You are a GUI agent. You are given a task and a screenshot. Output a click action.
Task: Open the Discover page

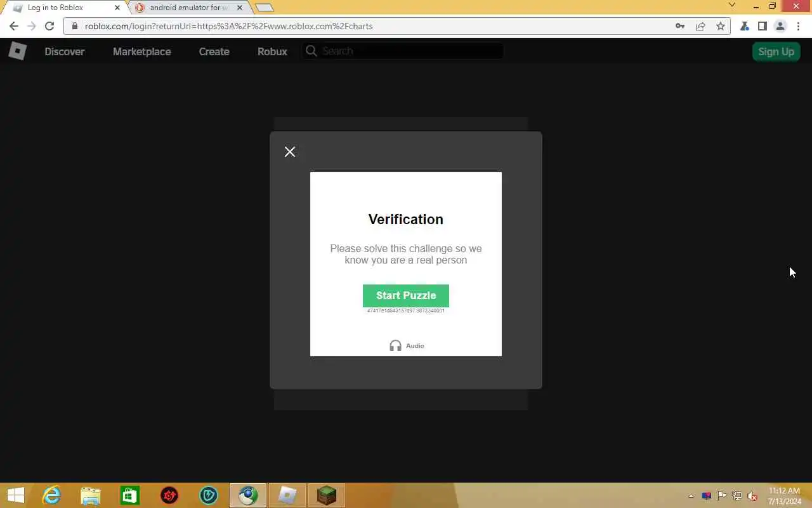tap(64, 51)
